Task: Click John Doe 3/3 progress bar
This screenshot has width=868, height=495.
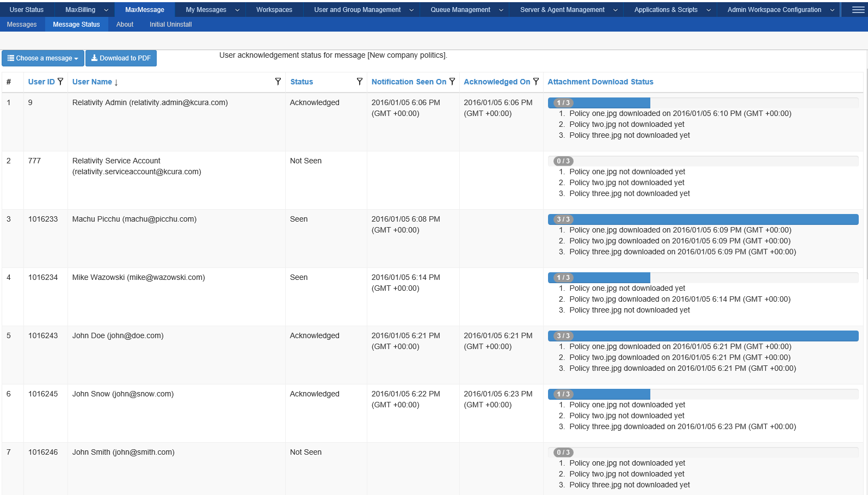Action: [x=703, y=336]
